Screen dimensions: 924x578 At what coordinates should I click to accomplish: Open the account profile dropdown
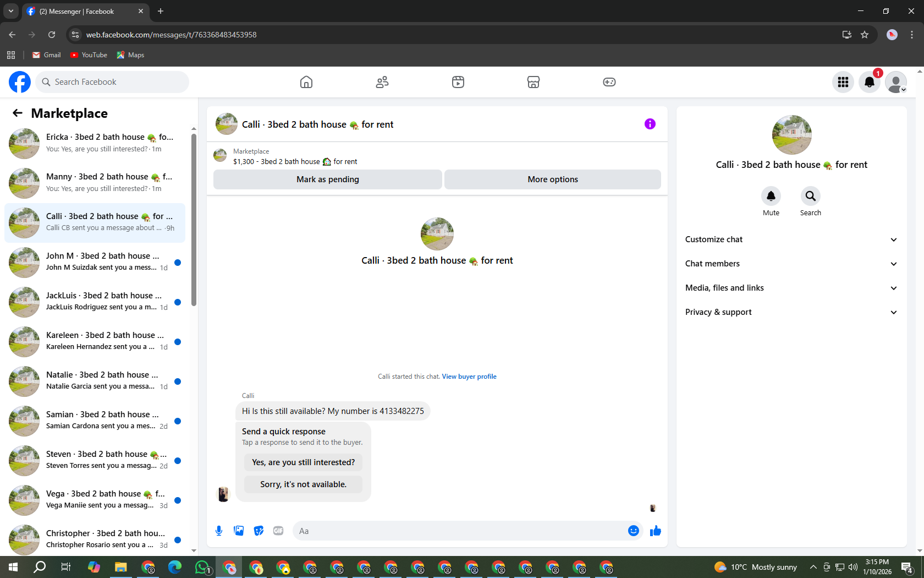[896, 82]
